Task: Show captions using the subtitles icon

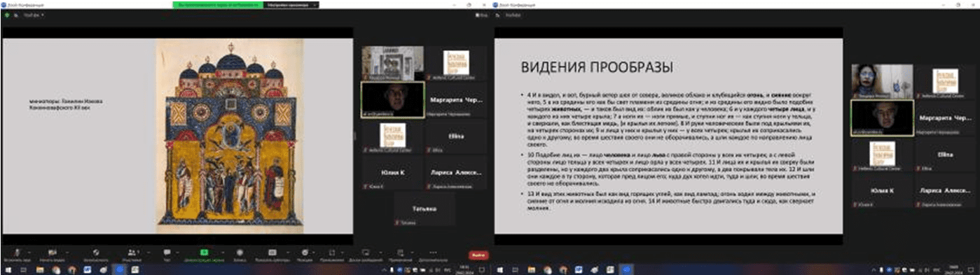Action: (x=272, y=252)
